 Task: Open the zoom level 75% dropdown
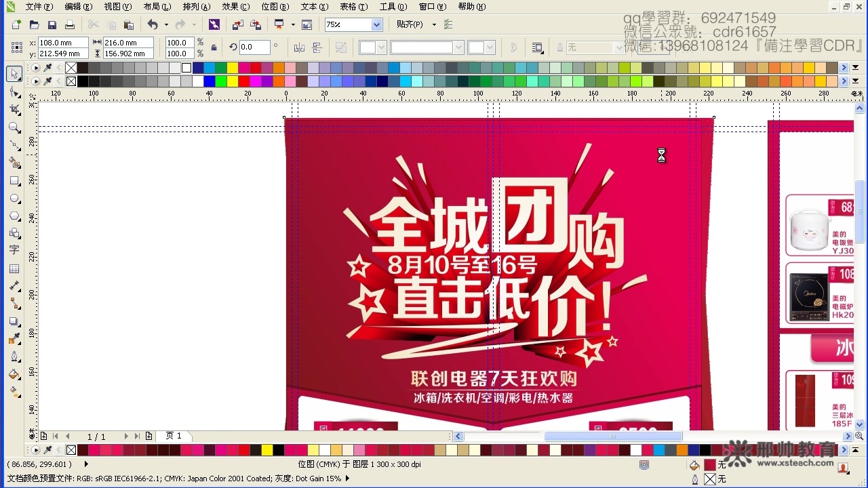[376, 24]
